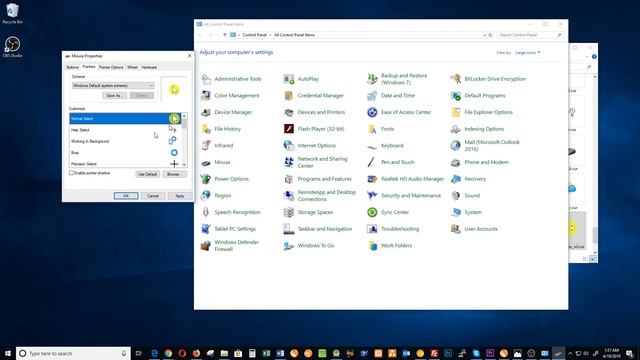Open Internet Options icon
The image size is (640, 360).
tap(289, 146)
